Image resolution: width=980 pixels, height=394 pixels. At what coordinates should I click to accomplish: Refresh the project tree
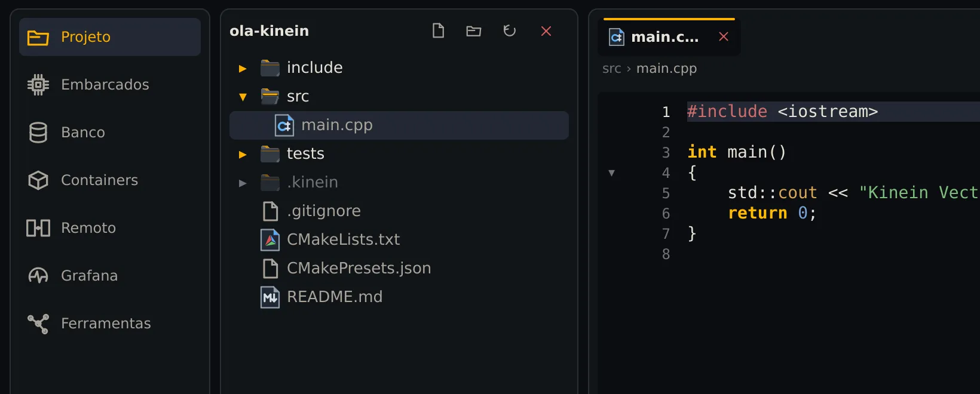(x=510, y=31)
